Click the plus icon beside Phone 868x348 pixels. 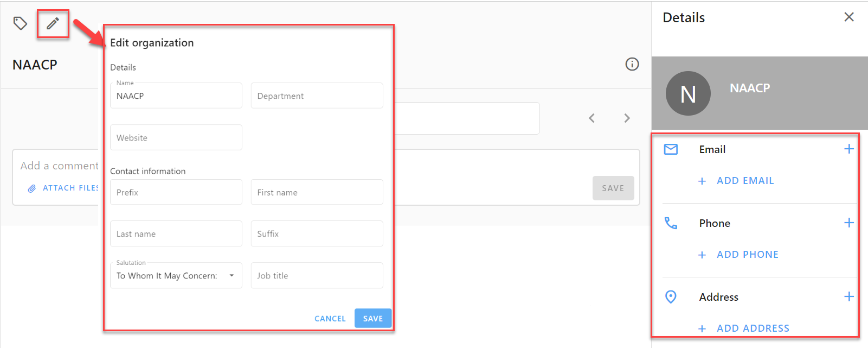pos(849,223)
